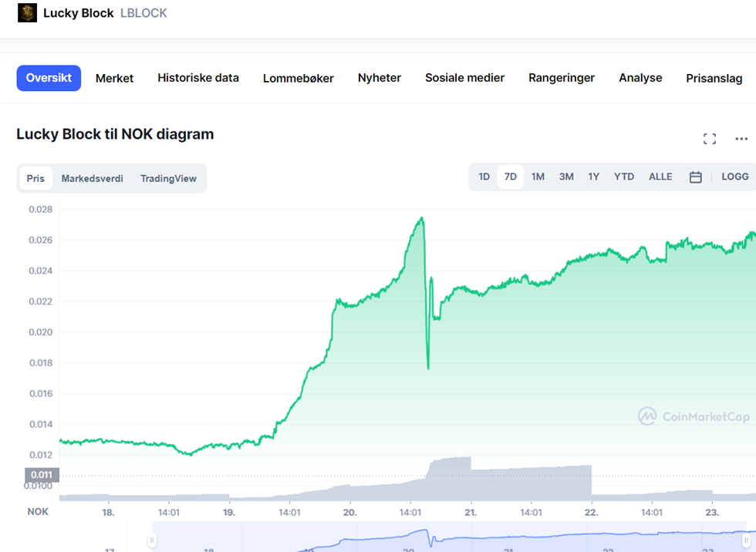Open the Historiske data tab

pos(198,78)
